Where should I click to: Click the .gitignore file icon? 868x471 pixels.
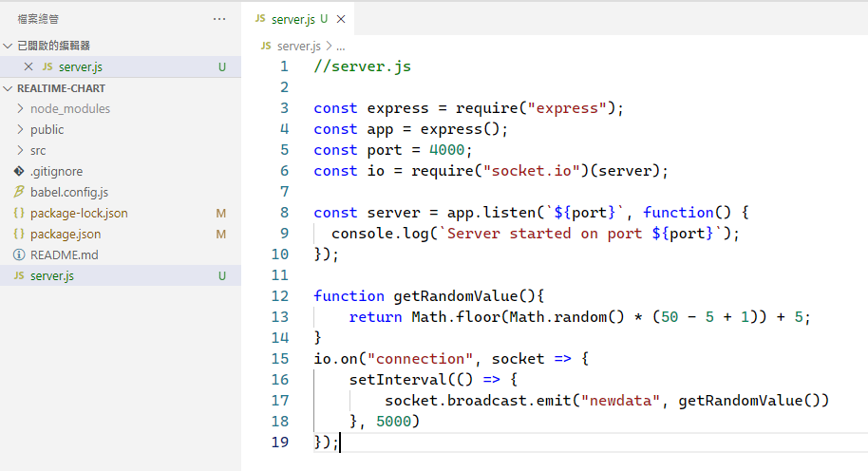click(19, 172)
